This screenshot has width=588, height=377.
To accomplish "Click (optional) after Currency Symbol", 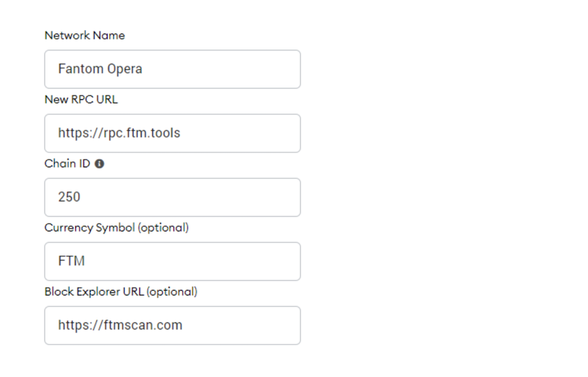I will click(163, 228).
